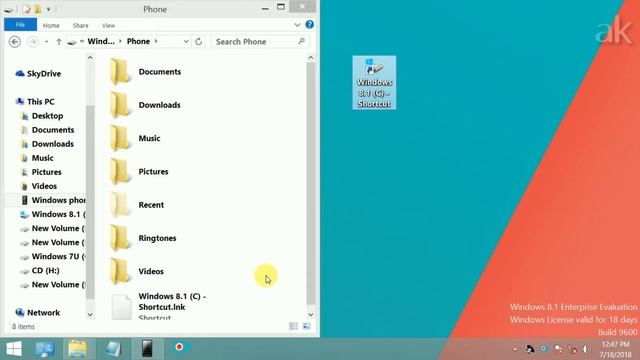The height and width of the screenshot is (360, 640).
Task: Select SkyDrive in navigation pane
Action: pyautogui.click(x=38, y=74)
